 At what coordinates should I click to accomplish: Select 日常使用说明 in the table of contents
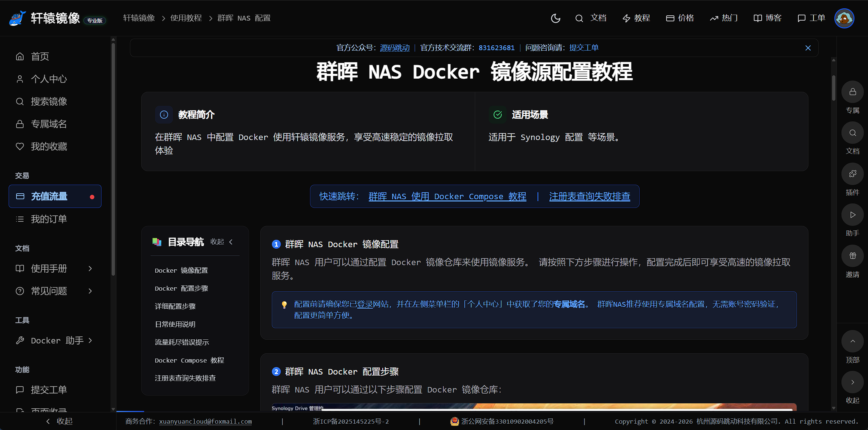click(175, 324)
